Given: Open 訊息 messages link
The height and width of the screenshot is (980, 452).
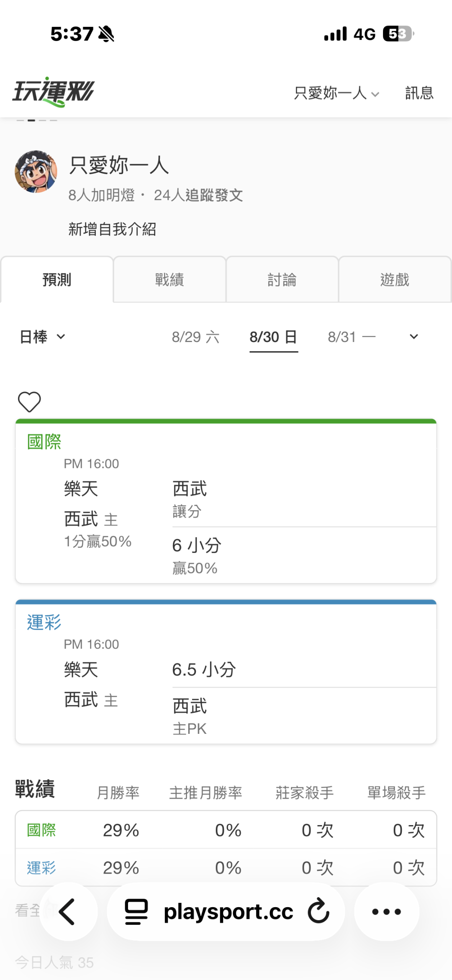Looking at the screenshot, I should [419, 93].
